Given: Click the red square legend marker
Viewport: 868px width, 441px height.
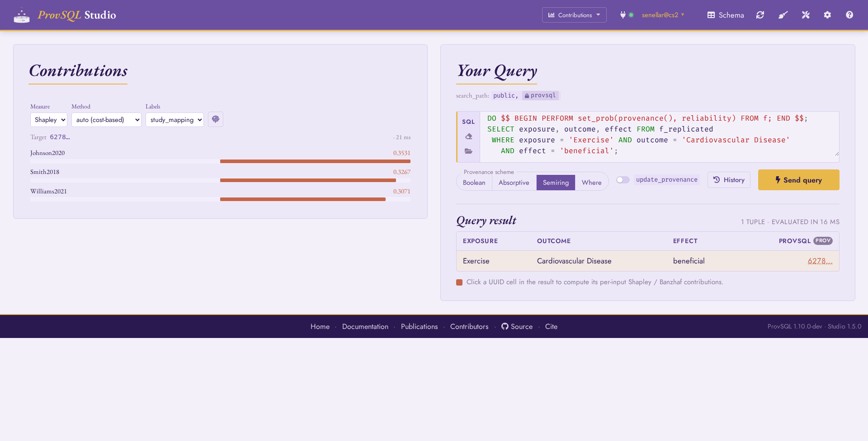Looking at the screenshot, I should pyautogui.click(x=459, y=282).
